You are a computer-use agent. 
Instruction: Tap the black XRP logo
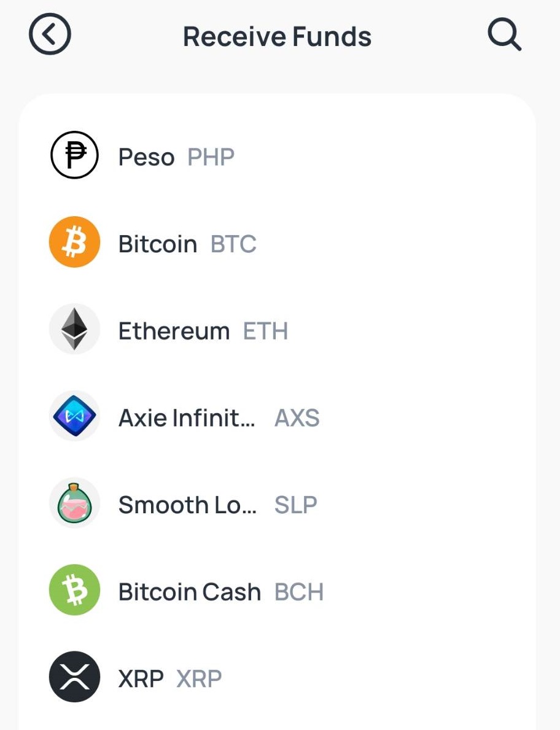tap(74, 677)
